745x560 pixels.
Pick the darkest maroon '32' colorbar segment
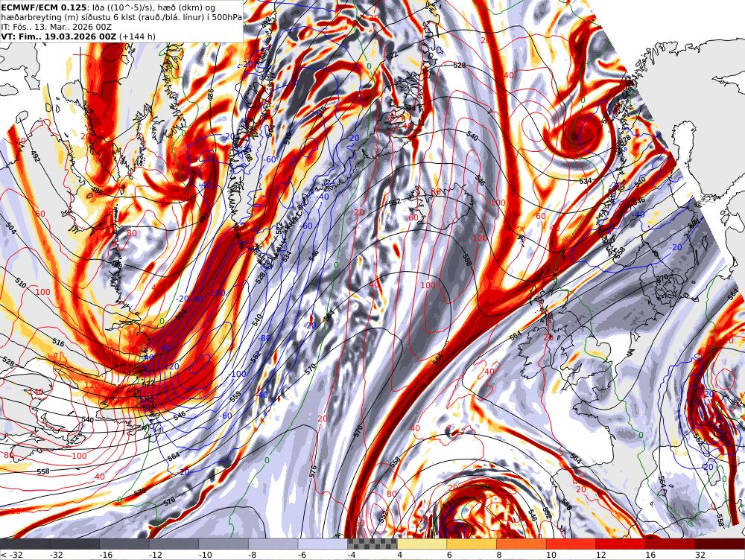pyautogui.click(x=720, y=544)
